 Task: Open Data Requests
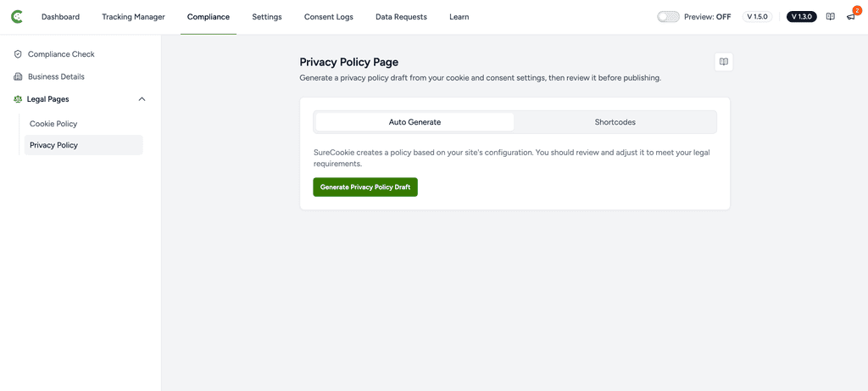tap(401, 17)
